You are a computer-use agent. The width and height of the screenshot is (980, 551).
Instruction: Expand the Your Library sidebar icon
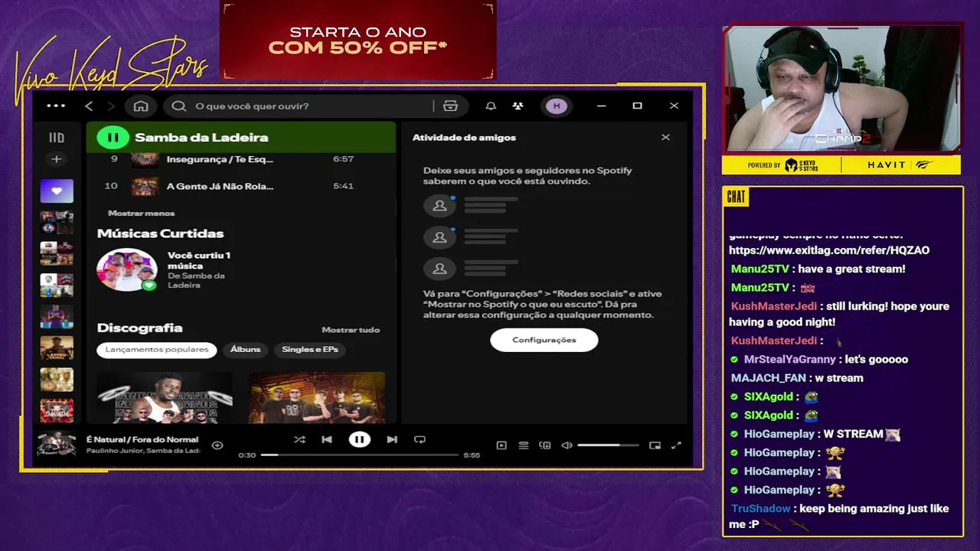[57, 138]
